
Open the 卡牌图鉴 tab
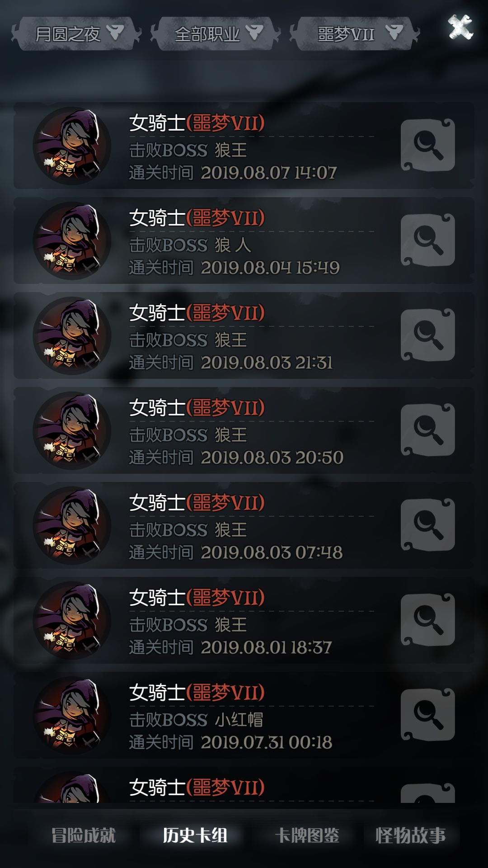[x=307, y=835]
